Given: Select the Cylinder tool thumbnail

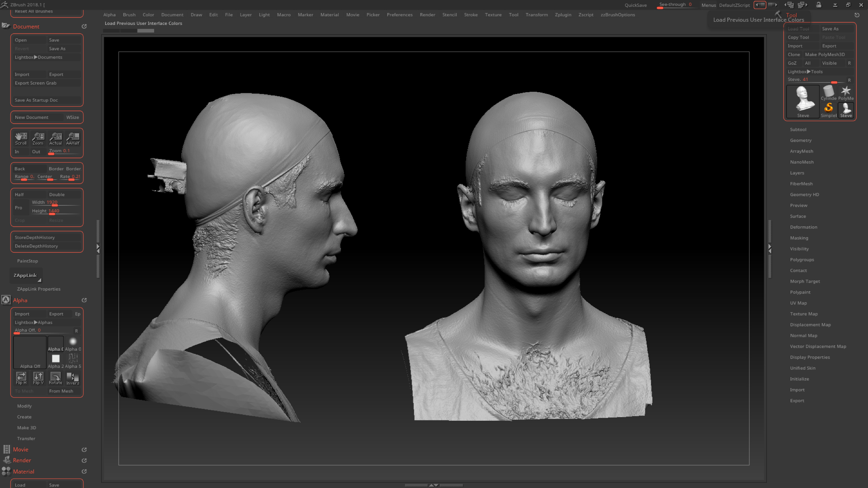Looking at the screenshot, I should pos(828,93).
